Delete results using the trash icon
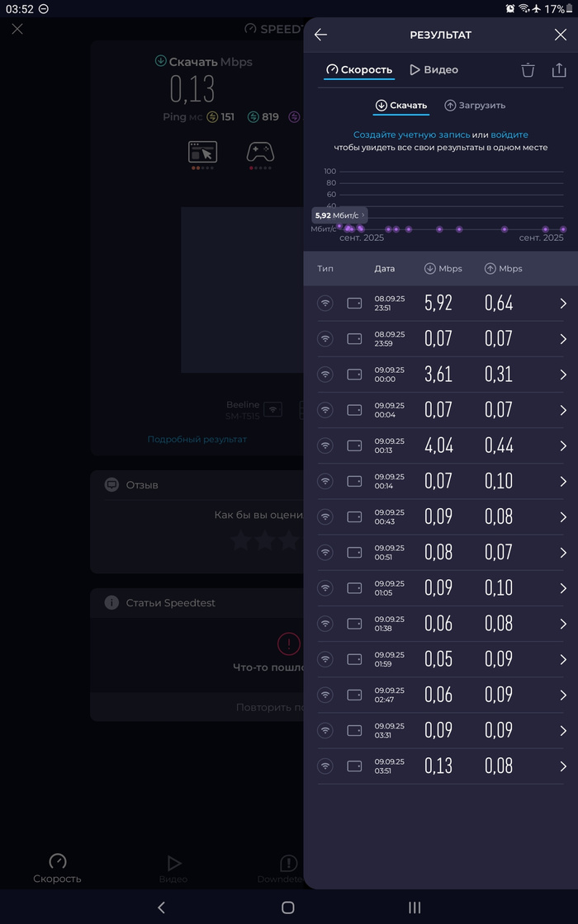The width and height of the screenshot is (578, 924). point(528,70)
